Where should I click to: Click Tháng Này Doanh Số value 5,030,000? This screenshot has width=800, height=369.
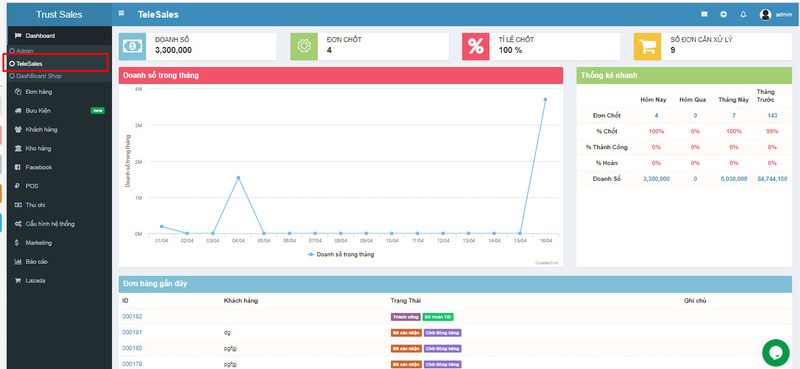click(734, 179)
